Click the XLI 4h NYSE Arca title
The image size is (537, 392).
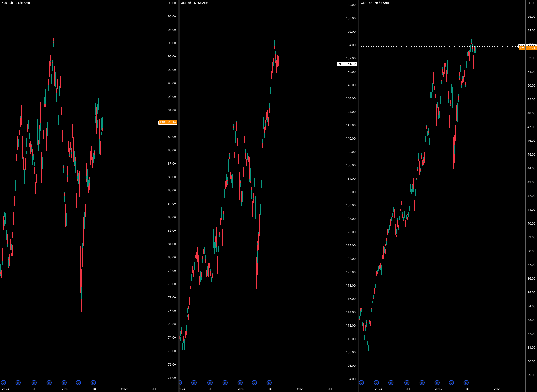click(195, 3)
